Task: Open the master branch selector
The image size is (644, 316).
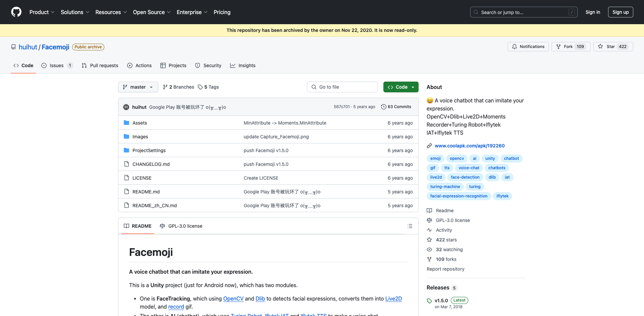Action: pos(138,87)
